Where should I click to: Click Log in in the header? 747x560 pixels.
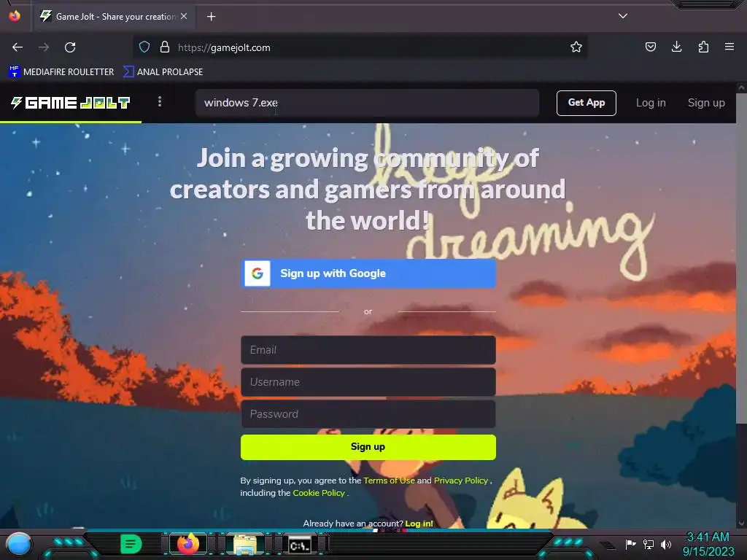651,103
